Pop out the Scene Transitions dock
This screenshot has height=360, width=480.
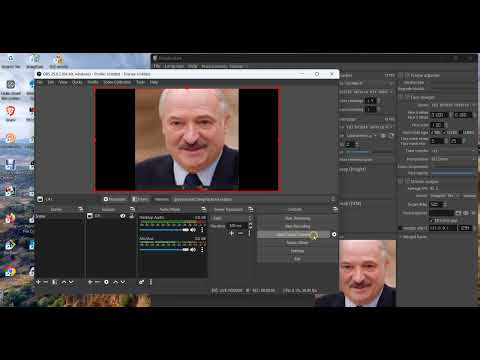tap(251, 209)
